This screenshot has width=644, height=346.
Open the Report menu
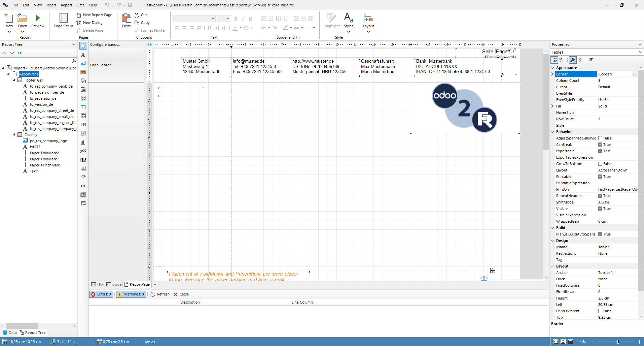pos(66,5)
